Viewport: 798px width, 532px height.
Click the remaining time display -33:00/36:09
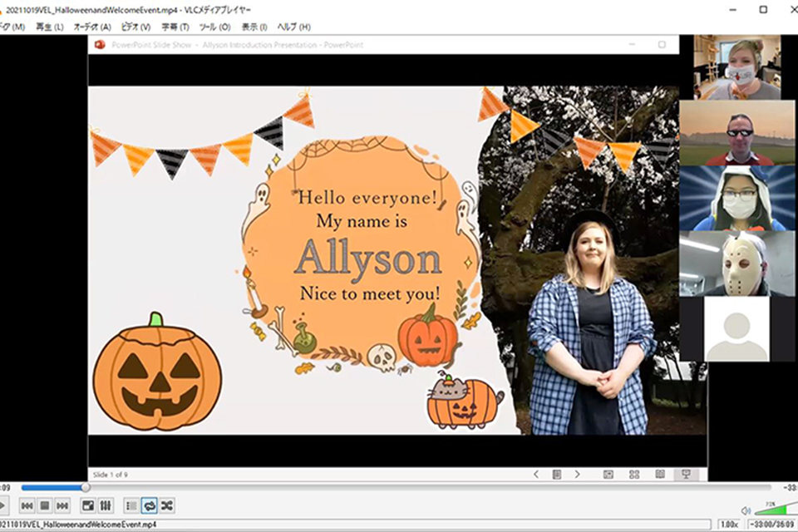coord(772,525)
